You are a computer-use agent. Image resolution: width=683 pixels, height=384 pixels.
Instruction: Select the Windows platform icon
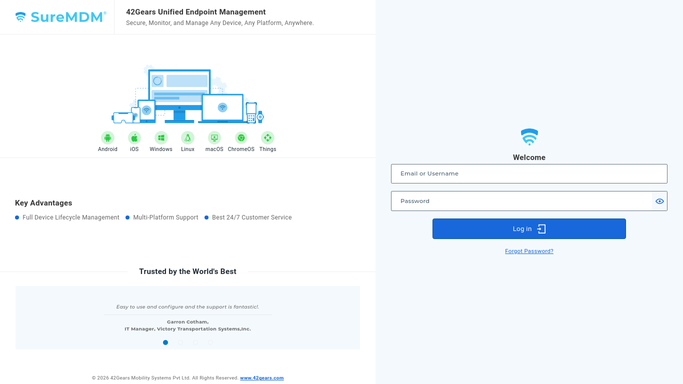pyautogui.click(x=161, y=138)
